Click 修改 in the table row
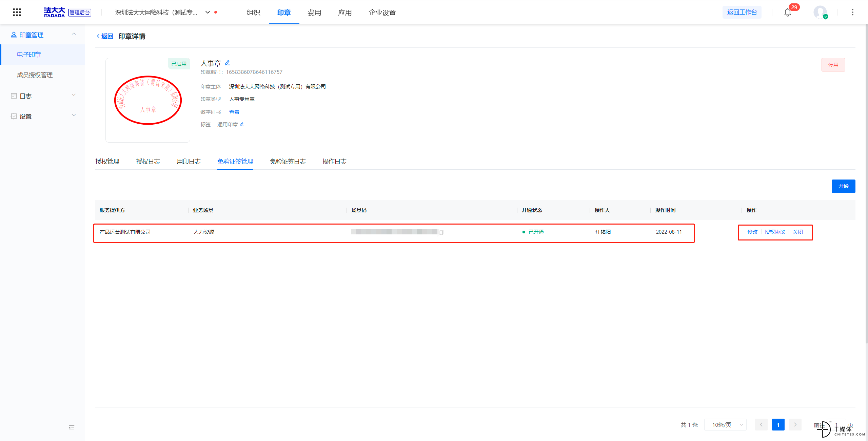This screenshot has width=868, height=441. coord(752,232)
